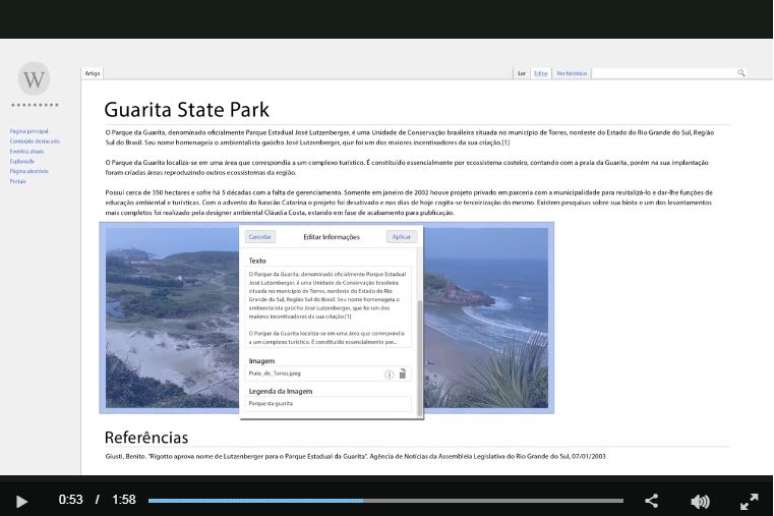Click the video progress bar
Screen dimensions: 774x516
click(385, 501)
